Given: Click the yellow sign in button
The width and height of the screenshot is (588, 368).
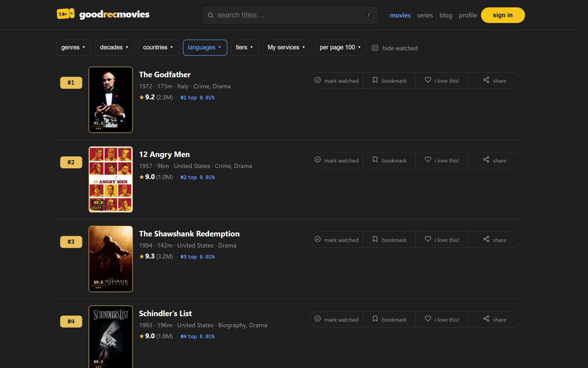Looking at the screenshot, I should pyautogui.click(x=503, y=15).
